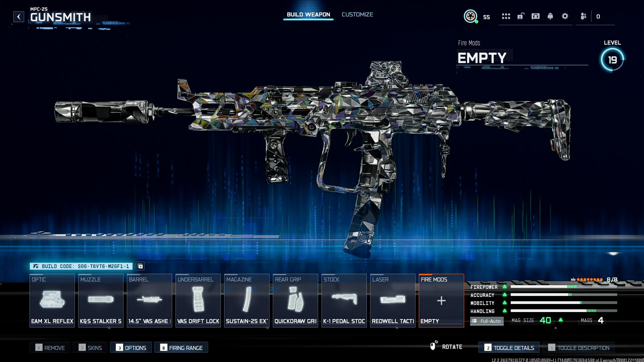This screenshot has height=362, width=644.
Task: Select the Build Weapon tab
Action: click(308, 14)
